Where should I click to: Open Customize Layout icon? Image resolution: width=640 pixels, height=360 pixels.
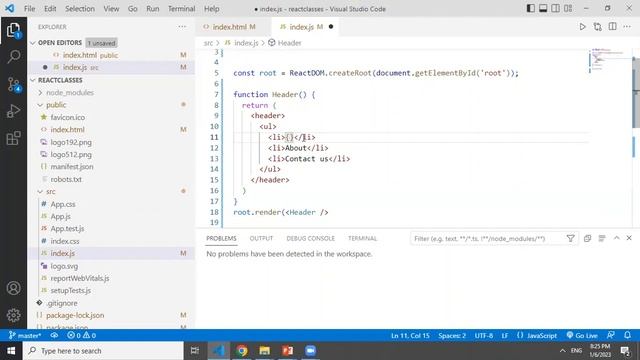(568, 8)
